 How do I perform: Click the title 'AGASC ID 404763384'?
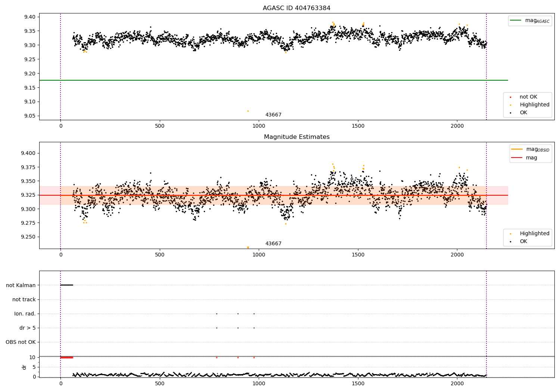coord(296,8)
